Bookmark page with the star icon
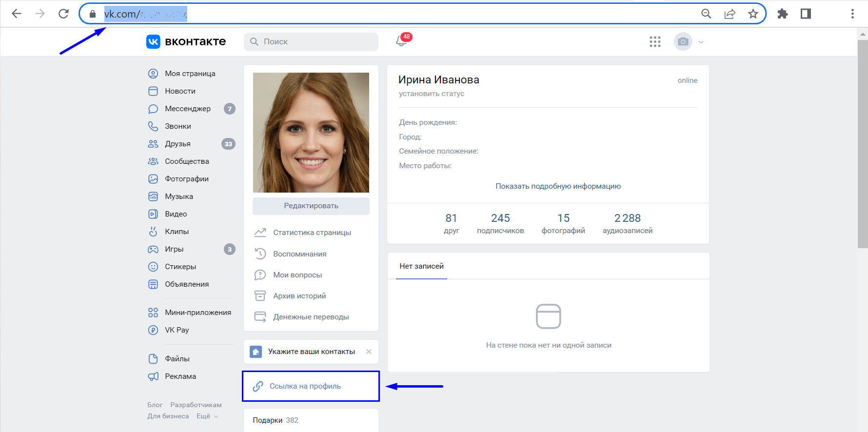Image resolution: width=868 pixels, height=432 pixels. 753,14
